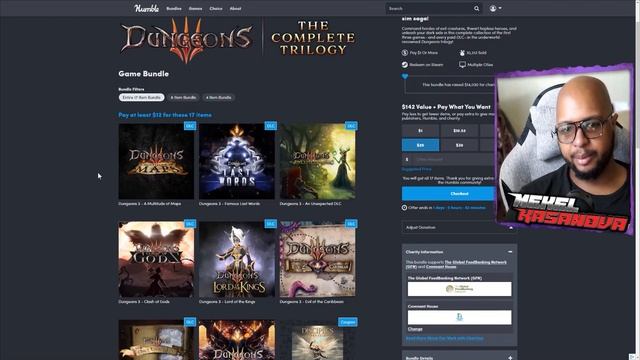Screen dimensions: 640x360
Task: Click the Pay $1 Or More coin icon
Action: point(405,53)
